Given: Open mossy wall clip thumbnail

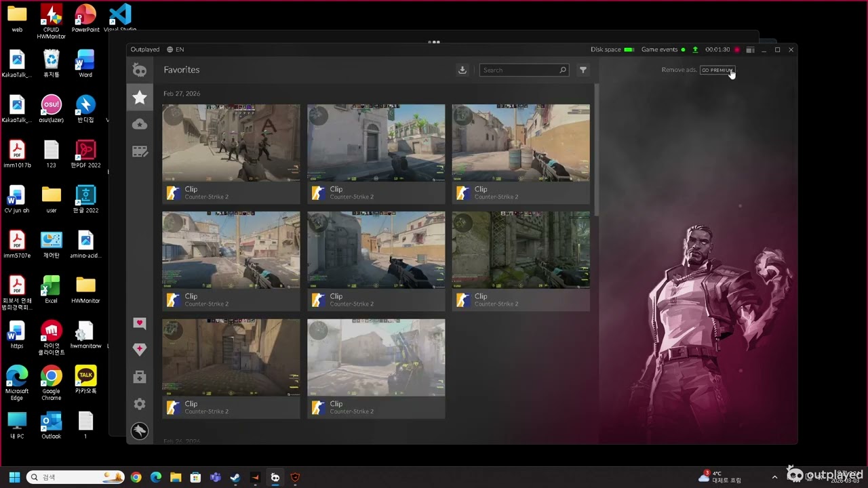Looking at the screenshot, I should (521, 250).
